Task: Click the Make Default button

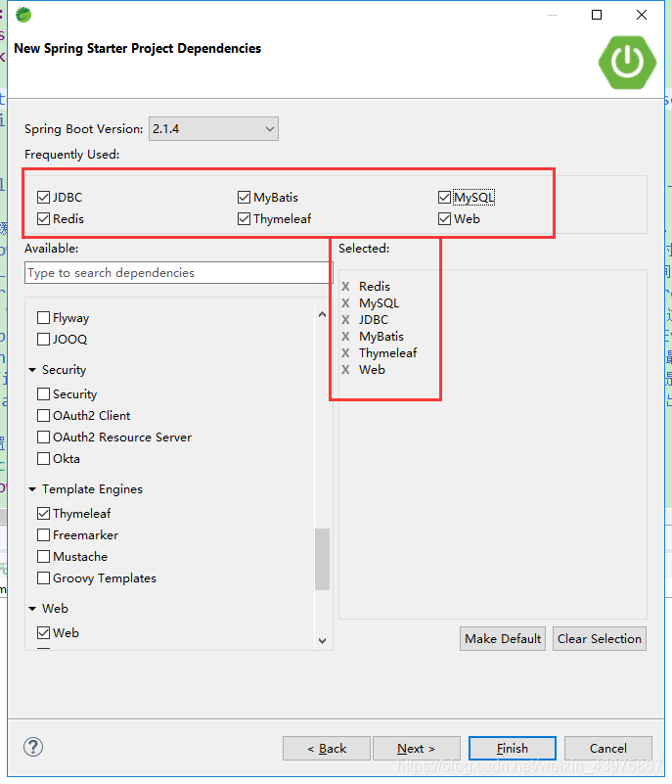Action: tap(503, 638)
